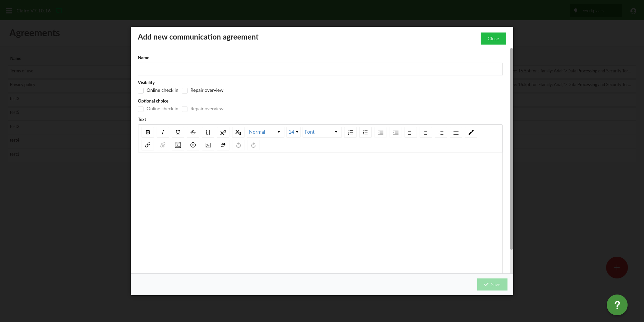Open the emoji picker
This screenshot has width=644, height=322.
pyautogui.click(x=193, y=145)
